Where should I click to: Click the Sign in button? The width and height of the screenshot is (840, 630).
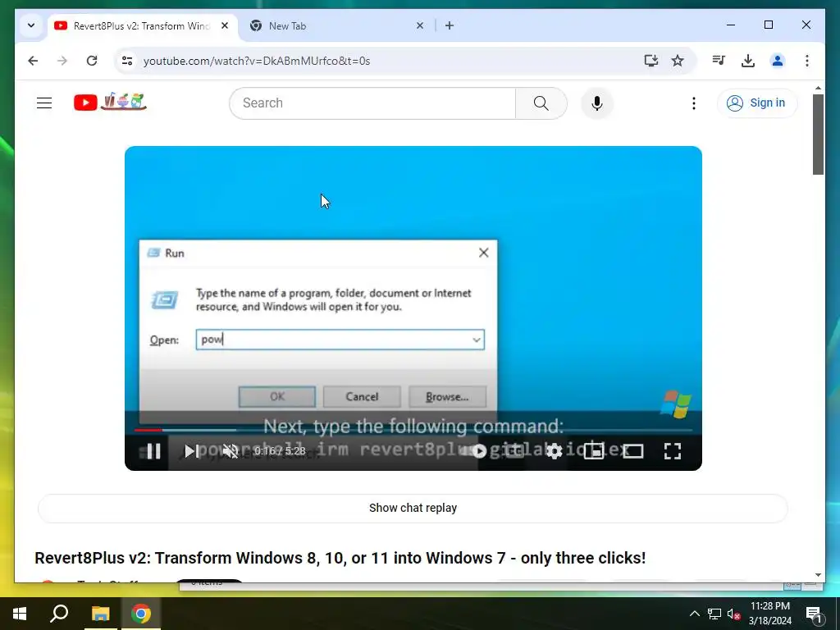pos(757,103)
